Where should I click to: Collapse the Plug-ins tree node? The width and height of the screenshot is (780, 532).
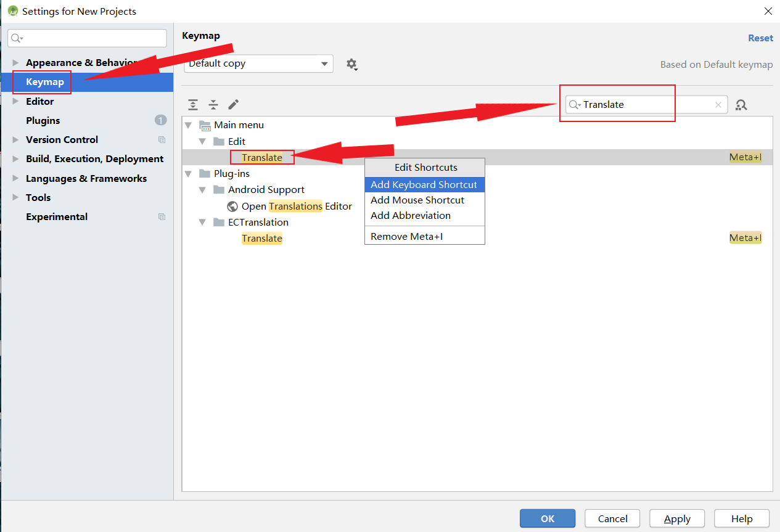[x=188, y=174]
